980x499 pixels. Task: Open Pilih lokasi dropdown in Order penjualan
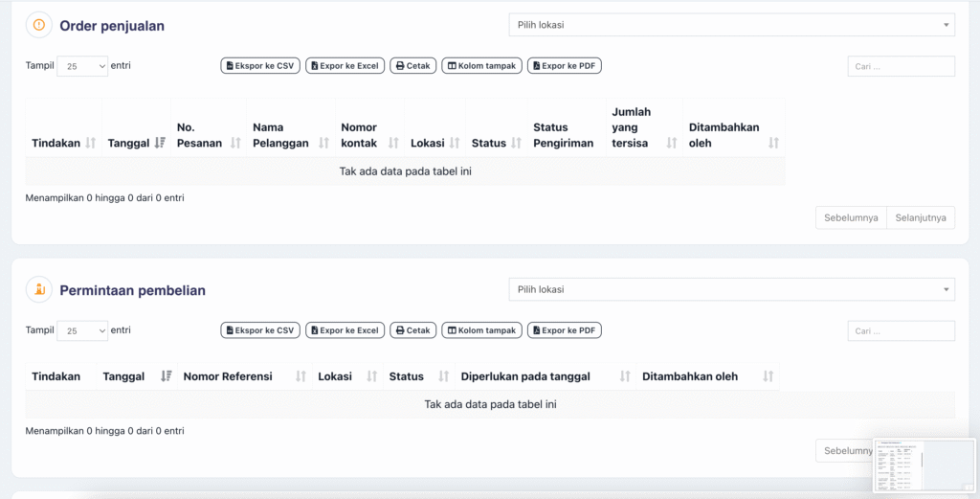click(731, 25)
